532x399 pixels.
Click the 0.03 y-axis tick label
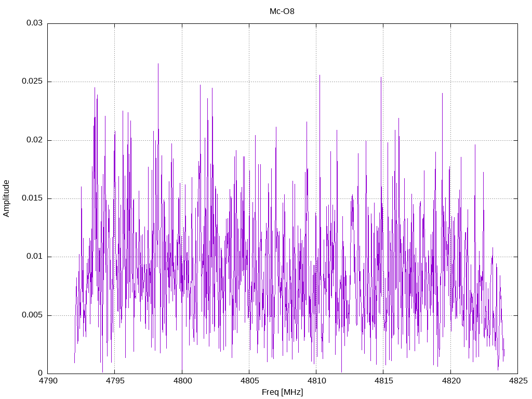point(35,23)
